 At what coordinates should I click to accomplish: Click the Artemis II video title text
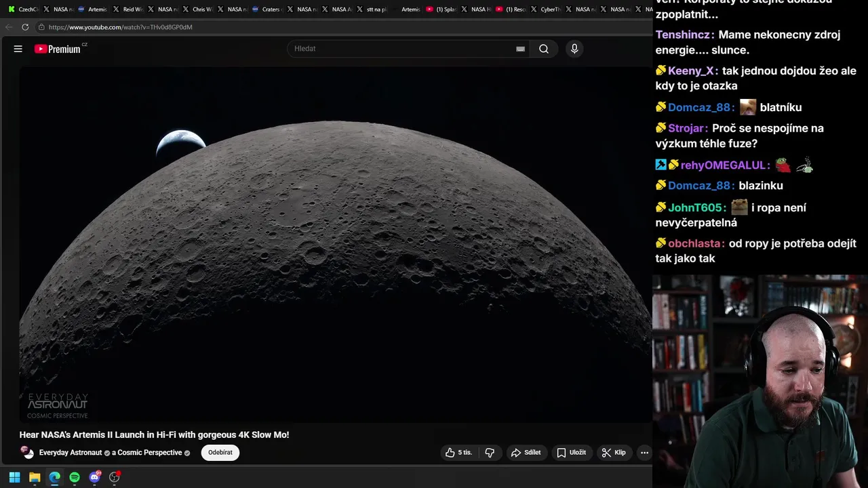point(155,435)
